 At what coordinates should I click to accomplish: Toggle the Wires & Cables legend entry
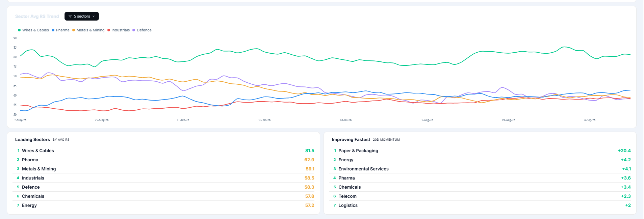(x=33, y=30)
